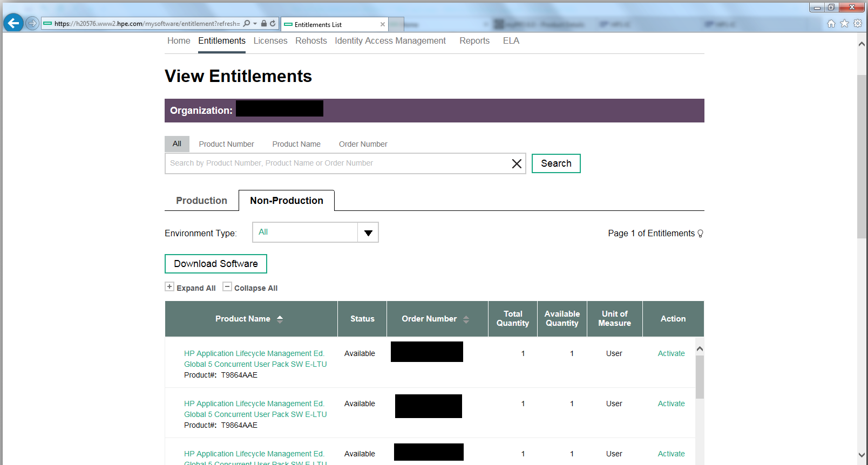The height and width of the screenshot is (465, 868).
Task: Collapse all rows with the minus icon
Action: (227, 287)
